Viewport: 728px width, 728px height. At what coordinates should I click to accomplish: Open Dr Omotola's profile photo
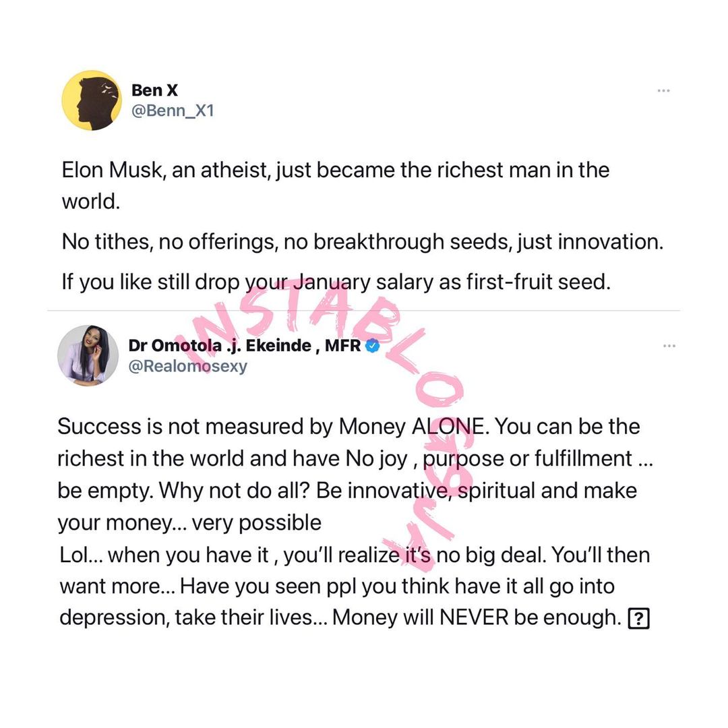click(84, 355)
